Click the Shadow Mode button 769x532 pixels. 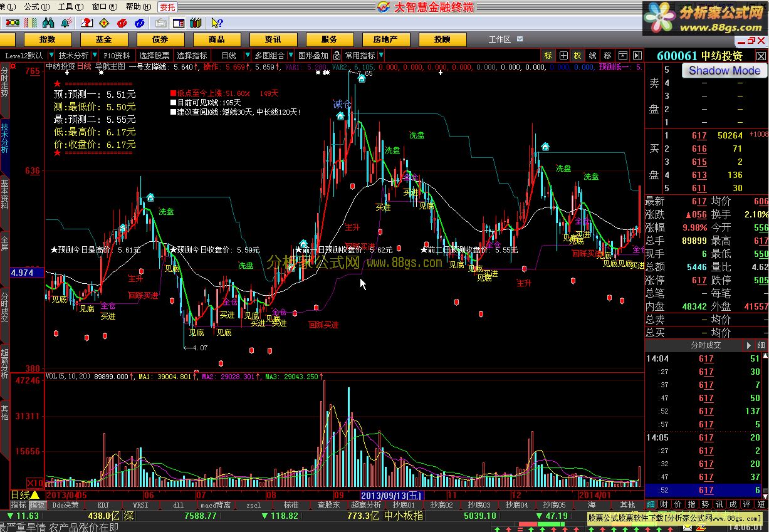tap(725, 71)
